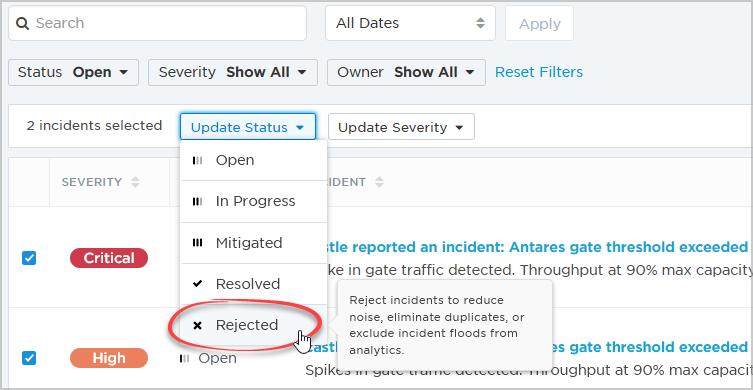
Task: Open the Owner Show All filter
Action: pos(406,73)
